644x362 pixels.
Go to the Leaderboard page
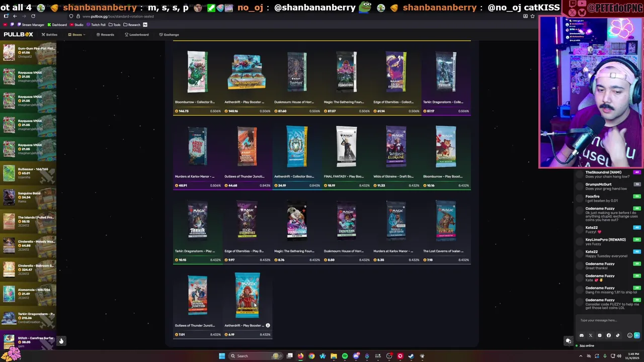click(x=136, y=35)
